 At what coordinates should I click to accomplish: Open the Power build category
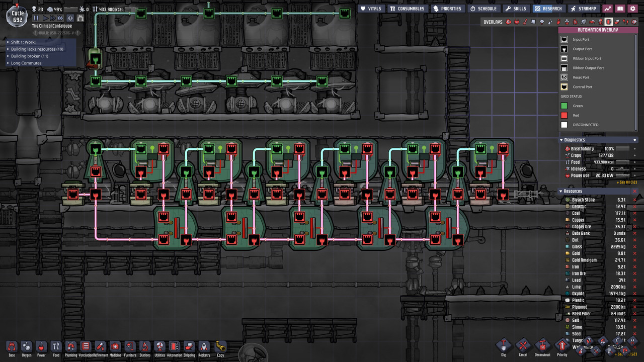click(41, 346)
